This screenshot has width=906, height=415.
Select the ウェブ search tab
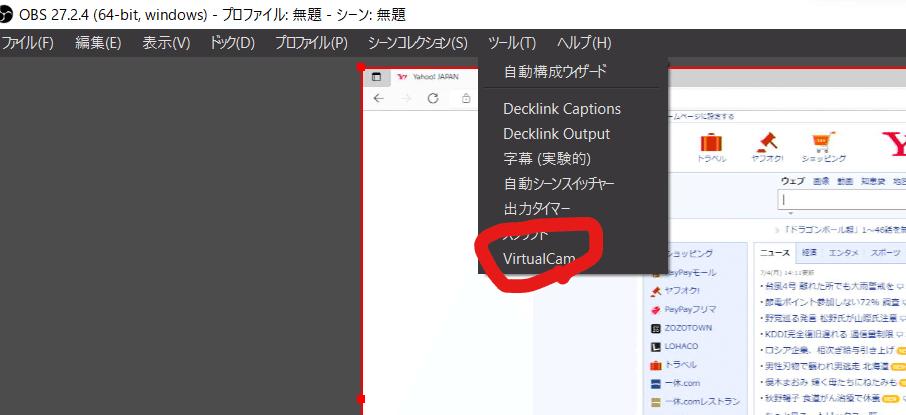click(x=792, y=181)
